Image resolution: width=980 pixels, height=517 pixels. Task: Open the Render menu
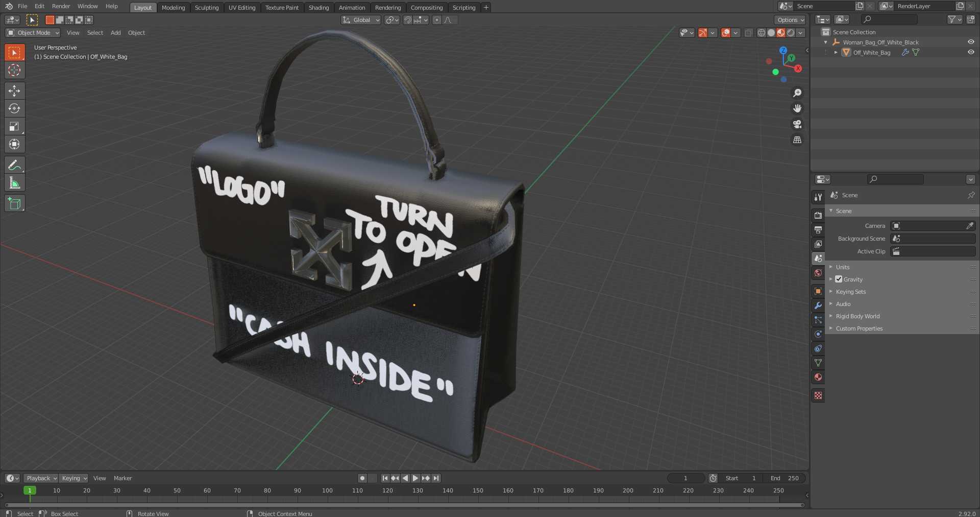pos(61,6)
